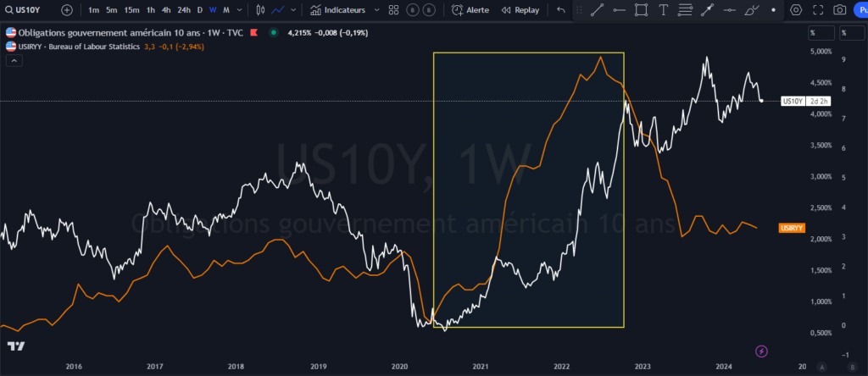Screen dimensions: 868x376
Task: Grab the drawing toolbar drag handle
Action: coord(580,10)
